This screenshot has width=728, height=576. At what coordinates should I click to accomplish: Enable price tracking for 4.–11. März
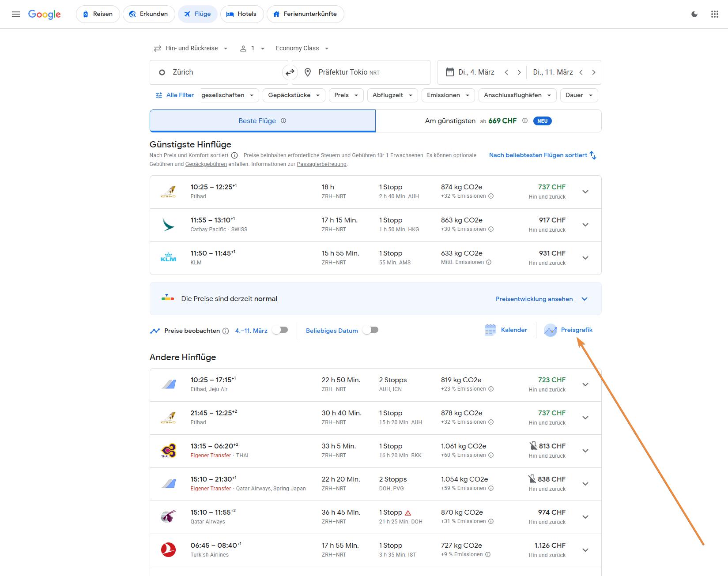click(x=280, y=330)
